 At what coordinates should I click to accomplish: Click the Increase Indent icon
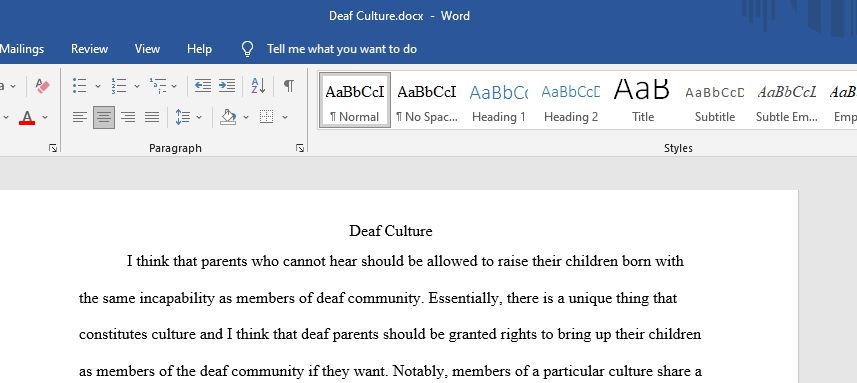(x=227, y=86)
